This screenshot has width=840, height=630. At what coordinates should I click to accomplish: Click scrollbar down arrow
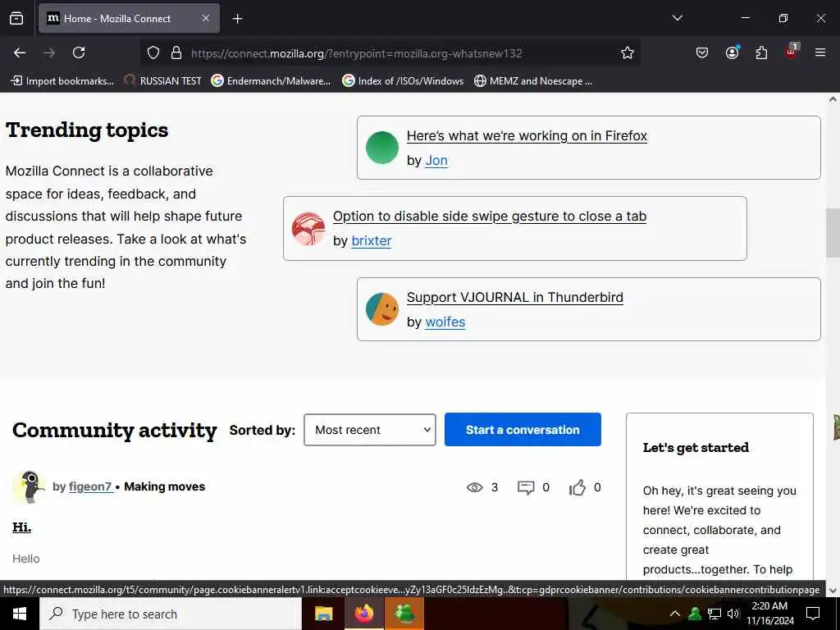tap(833, 591)
